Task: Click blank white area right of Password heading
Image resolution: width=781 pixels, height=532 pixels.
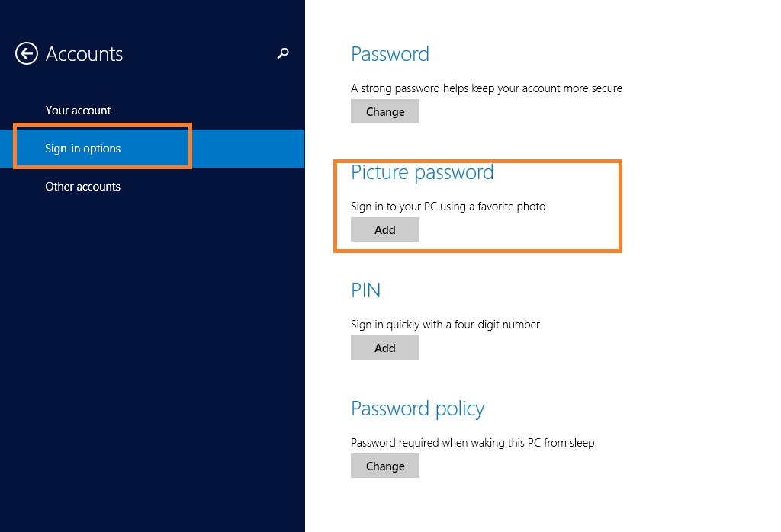Action: click(x=610, y=54)
